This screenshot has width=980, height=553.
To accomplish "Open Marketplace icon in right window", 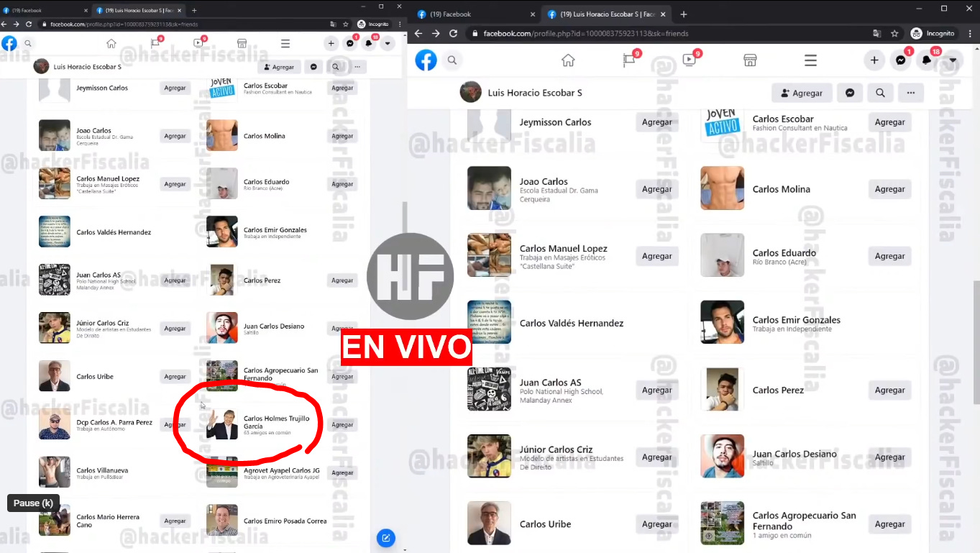I will [750, 60].
